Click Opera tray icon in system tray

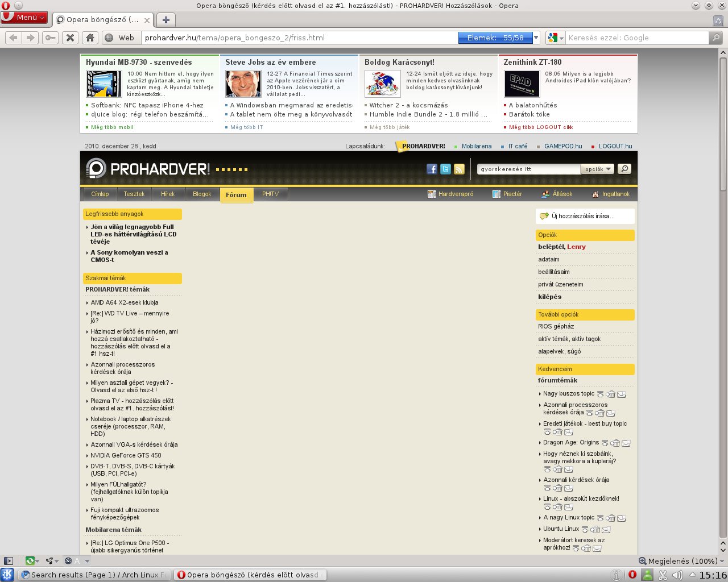[632, 575]
